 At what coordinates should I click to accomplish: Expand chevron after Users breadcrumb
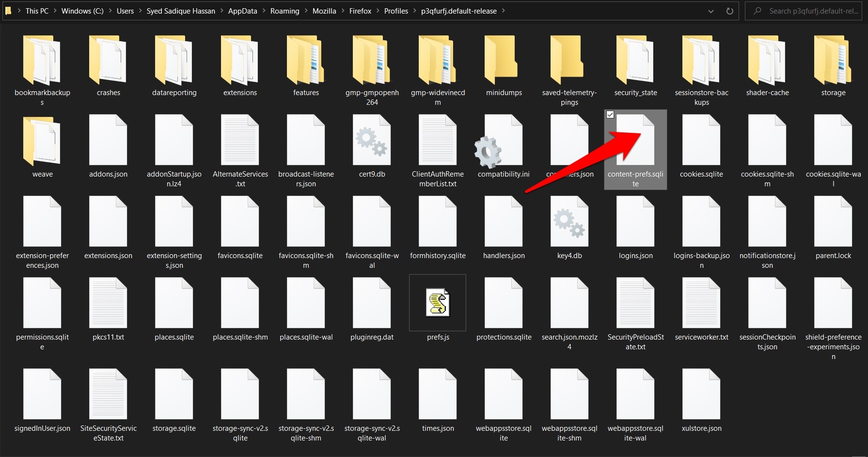(140, 11)
